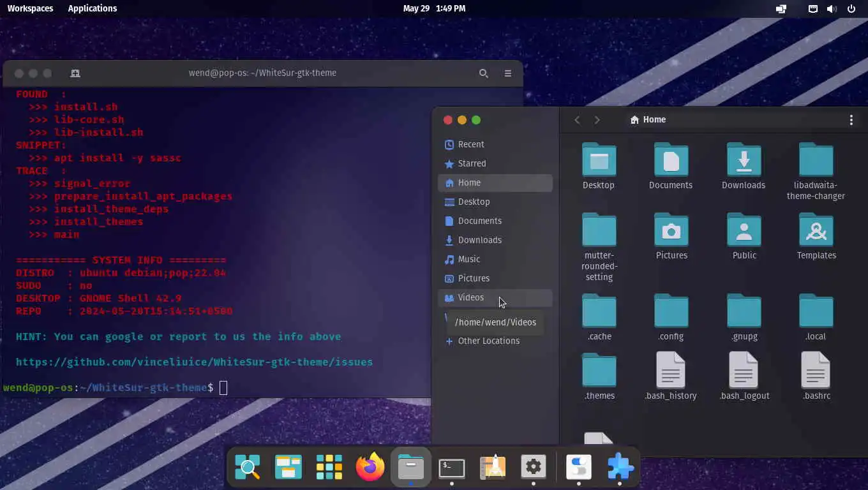Viewport: 868px width, 490px height.
Task: Open the Files three-dot view menu
Action: (851, 120)
